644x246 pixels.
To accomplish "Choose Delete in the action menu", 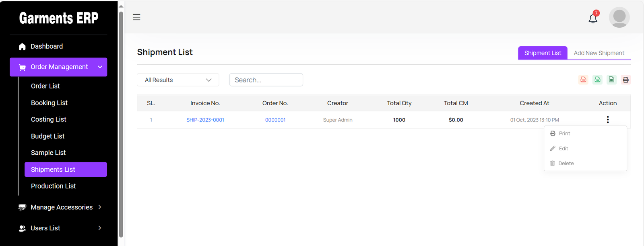I will coord(566,164).
